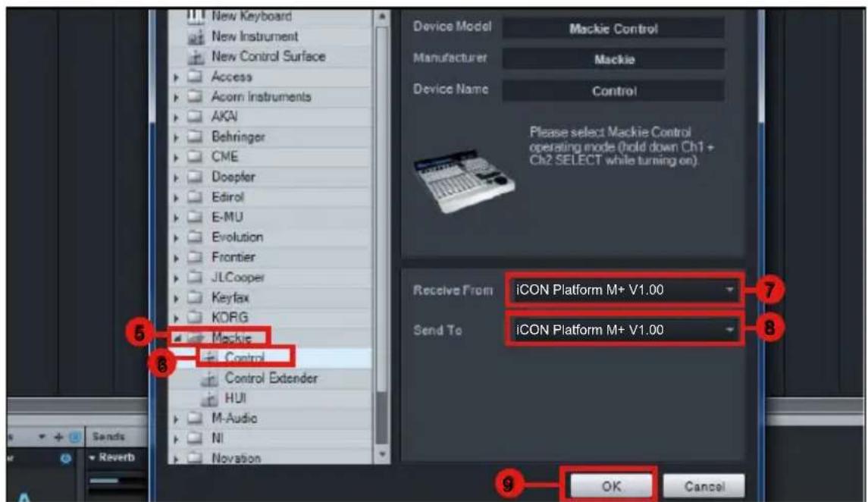Click the E-MU folder icon
Screen dimensions: 868x502
point(195,217)
